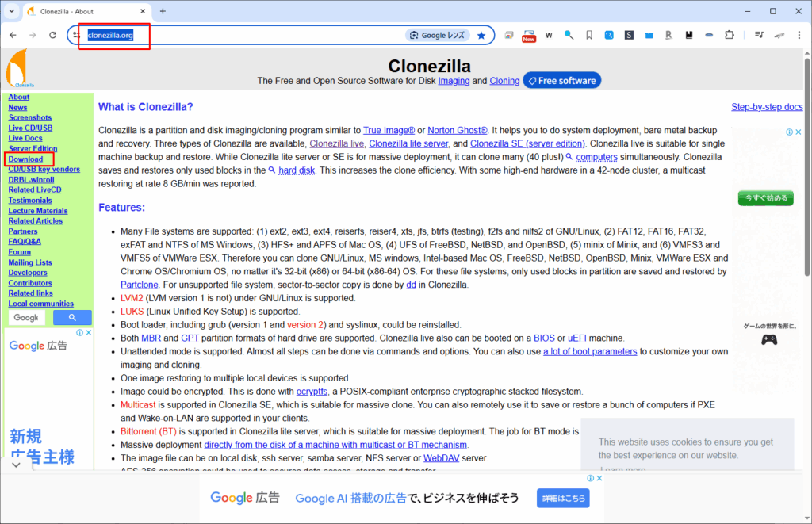Open Step-by-step docs link
This screenshot has height=524, width=812.
coord(767,107)
